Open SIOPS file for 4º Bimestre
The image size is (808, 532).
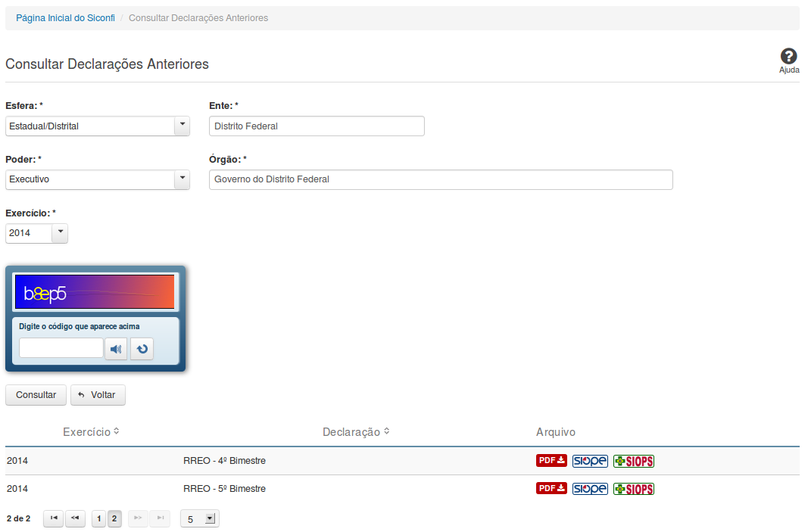tap(633, 461)
